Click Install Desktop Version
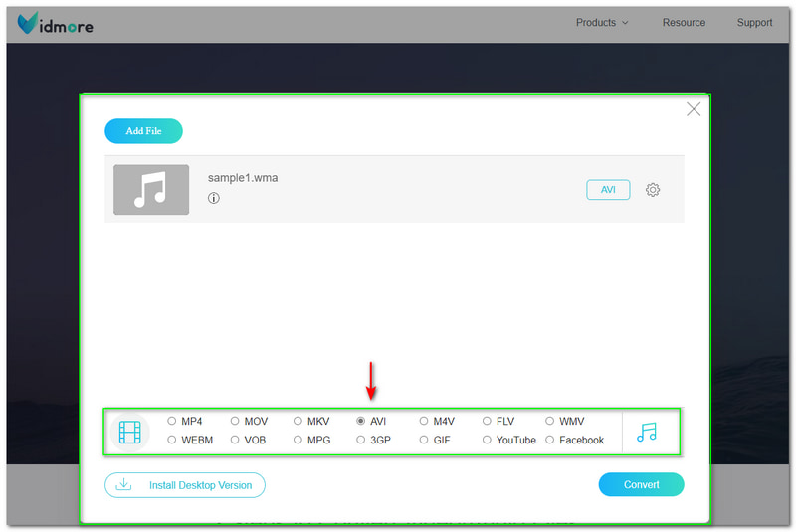 click(x=185, y=485)
